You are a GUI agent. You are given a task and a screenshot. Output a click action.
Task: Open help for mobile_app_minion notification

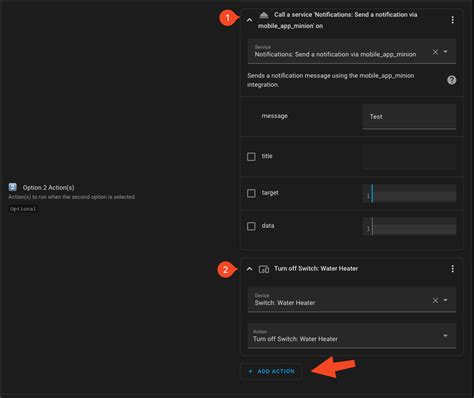(452, 80)
